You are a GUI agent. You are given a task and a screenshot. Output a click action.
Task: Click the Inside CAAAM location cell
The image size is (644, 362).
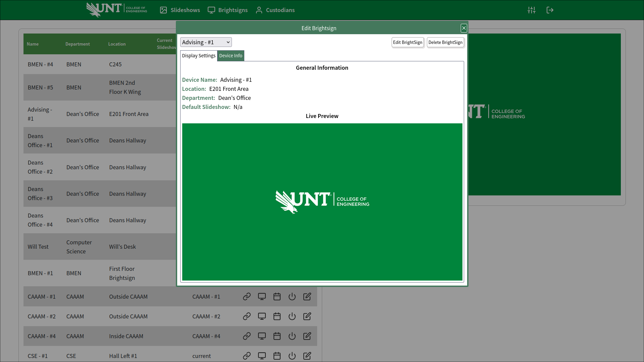(126, 336)
